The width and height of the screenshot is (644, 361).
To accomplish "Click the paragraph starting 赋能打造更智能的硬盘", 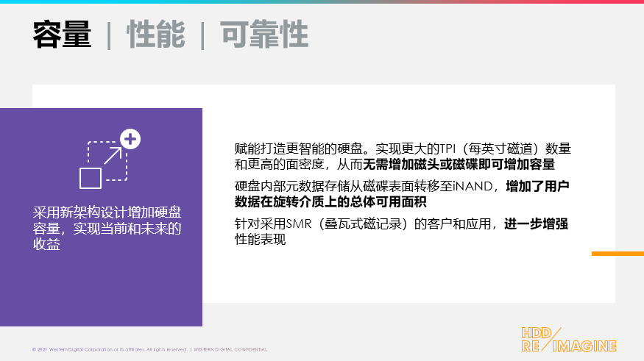I will tap(403, 157).
